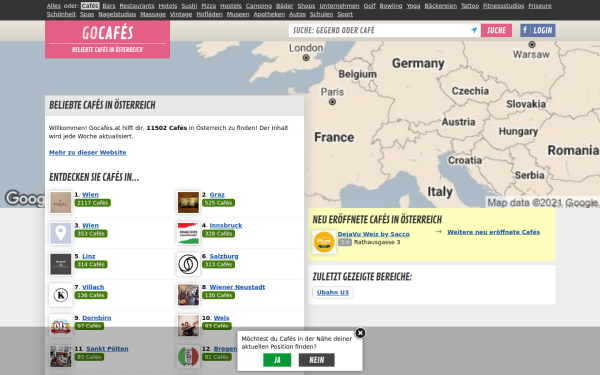Switch to the 'Pizza' category
This screenshot has width=600, height=375.
tap(209, 6)
